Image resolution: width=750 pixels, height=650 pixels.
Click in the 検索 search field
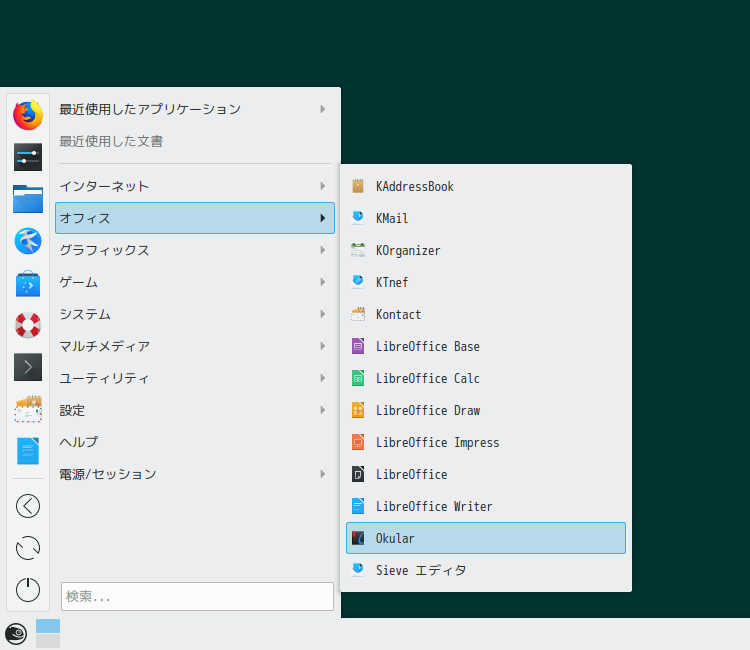[x=197, y=596]
